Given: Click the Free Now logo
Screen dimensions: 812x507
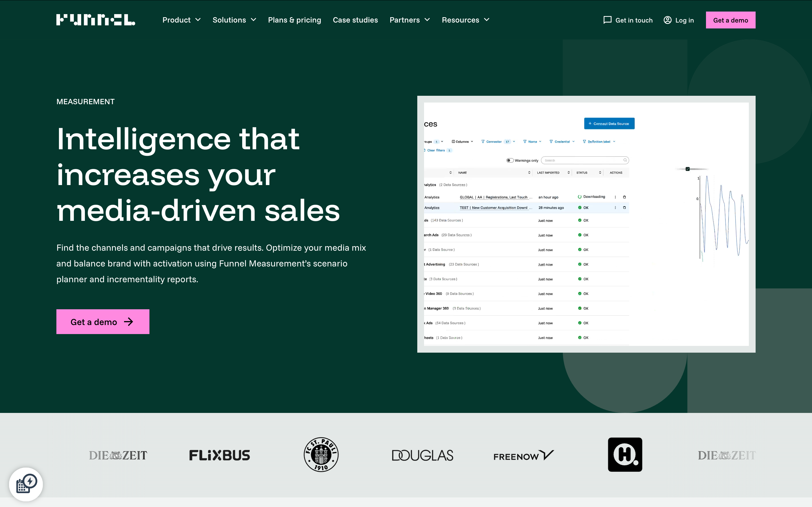Looking at the screenshot, I should pos(524,455).
